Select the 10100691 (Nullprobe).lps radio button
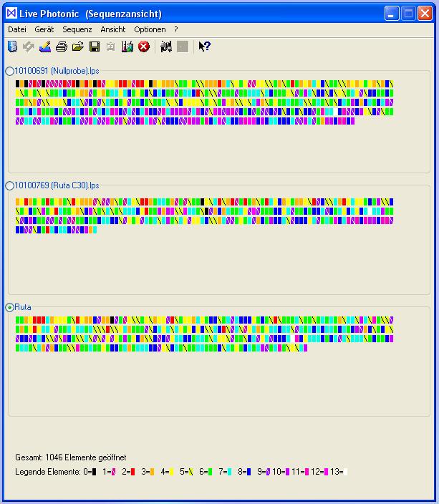 [10, 71]
